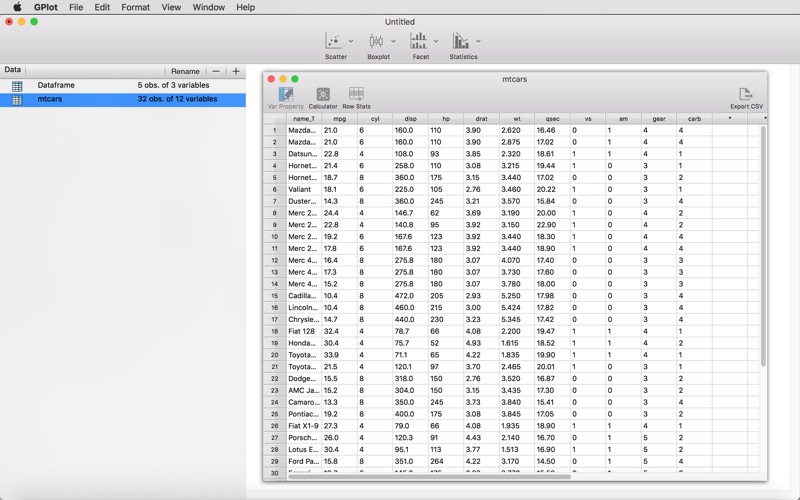Click the cyl column header
The width and height of the screenshot is (800, 500).
(375, 119)
